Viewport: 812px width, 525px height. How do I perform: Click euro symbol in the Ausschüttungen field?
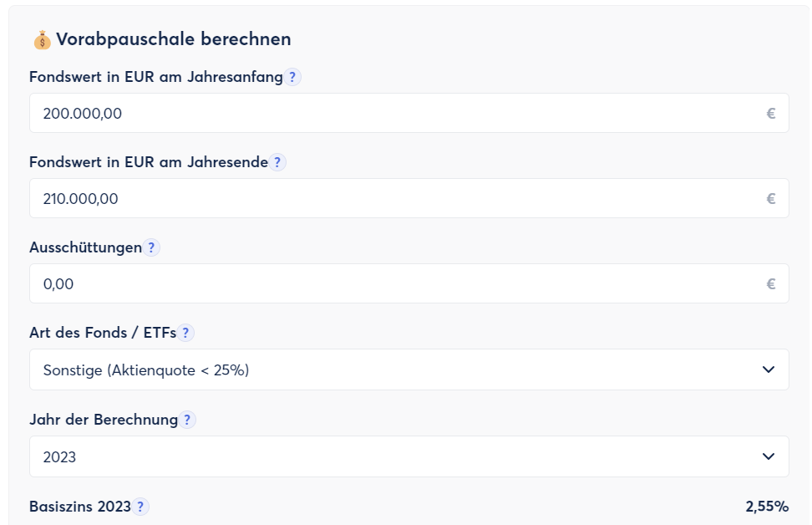[x=771, y=284]
